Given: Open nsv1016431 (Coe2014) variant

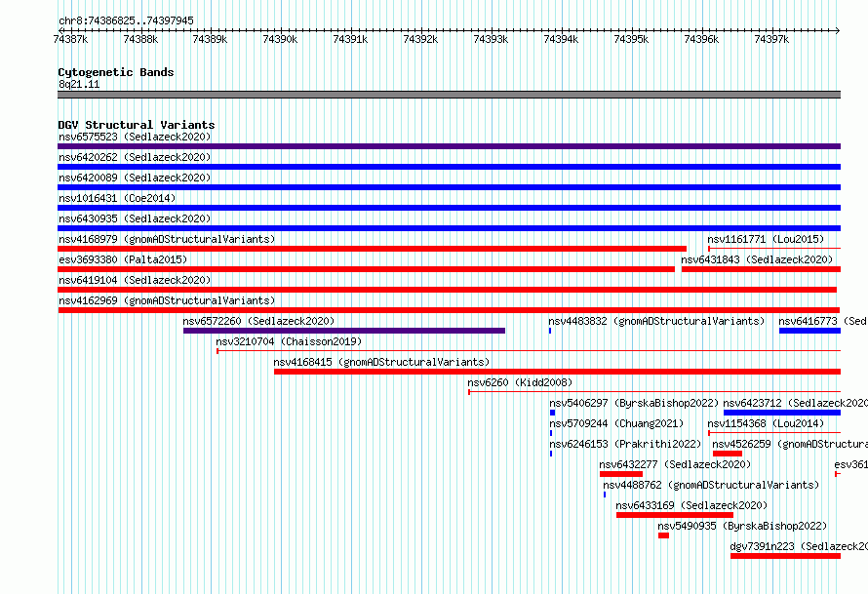Looking at the screenshot, I should [117, 198].
